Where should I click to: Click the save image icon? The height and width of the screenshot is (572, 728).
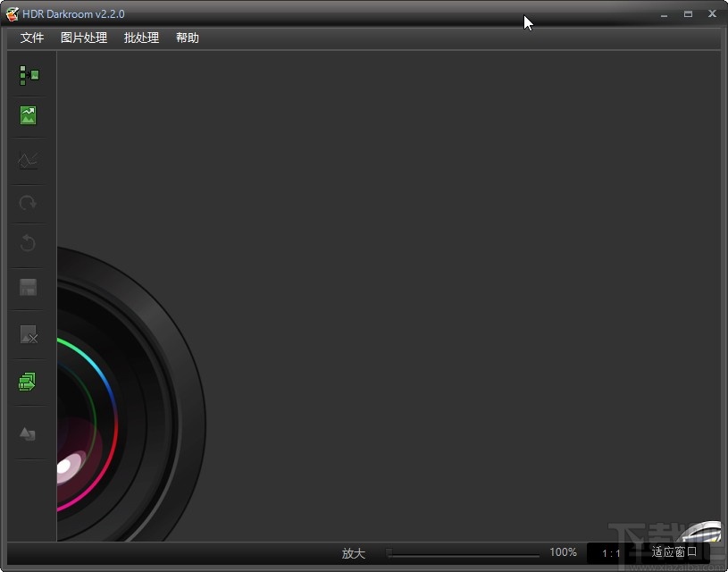click(x=28, y=288)
